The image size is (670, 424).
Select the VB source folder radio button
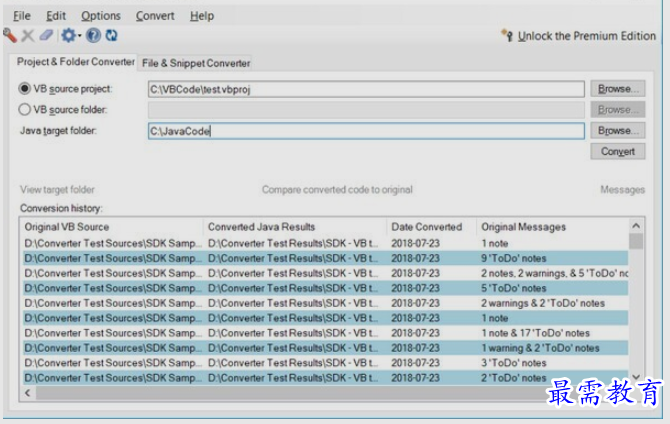click(24, 109)
